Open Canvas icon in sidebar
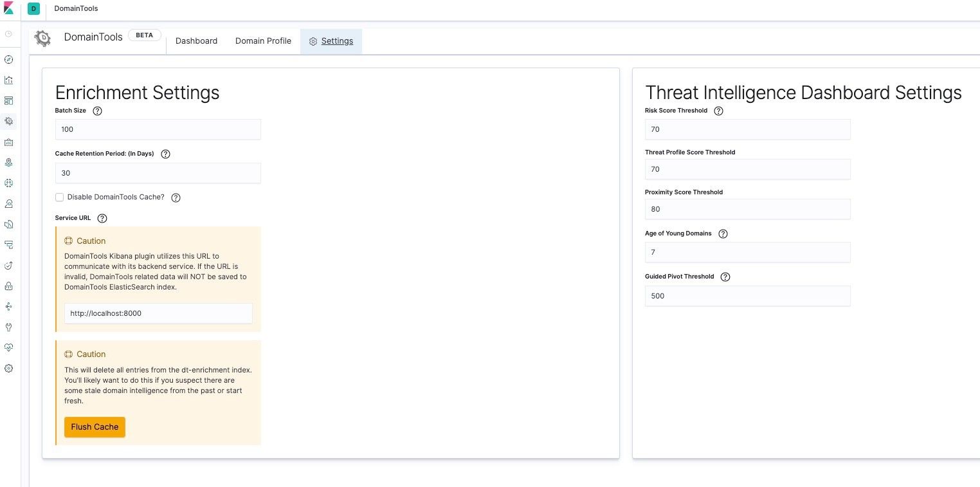This screenshot has width=980, height=487. 8,142
